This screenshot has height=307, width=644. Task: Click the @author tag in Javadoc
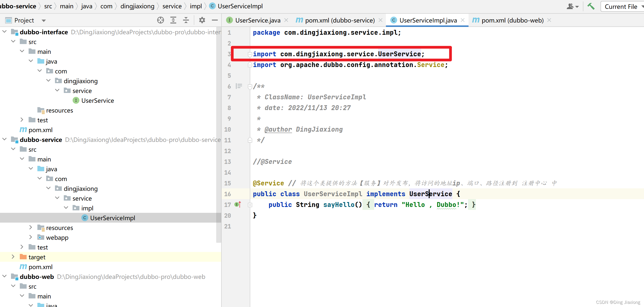tap(278, 129)
